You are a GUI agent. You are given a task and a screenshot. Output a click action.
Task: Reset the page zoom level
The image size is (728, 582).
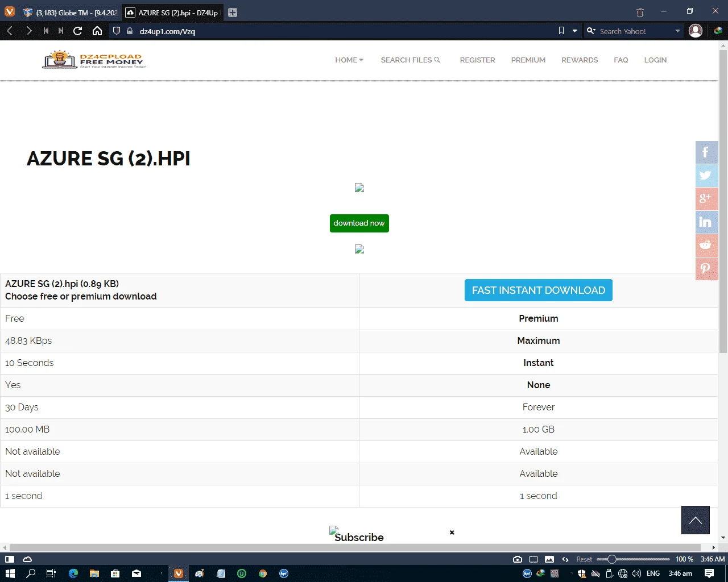click(x=584, y=559)
